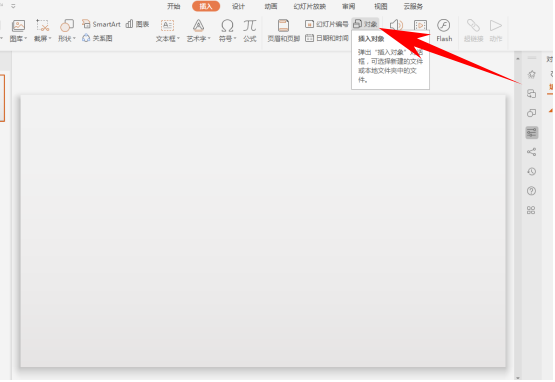The height and width of the screenshot is (382, 555).
Task: Open the 公式 (formula) pi icon
Action: [x=250, y=30]
